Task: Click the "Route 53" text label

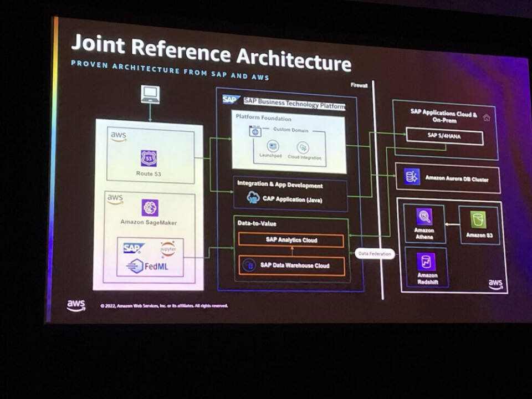Action: click(x=149, y=173)
